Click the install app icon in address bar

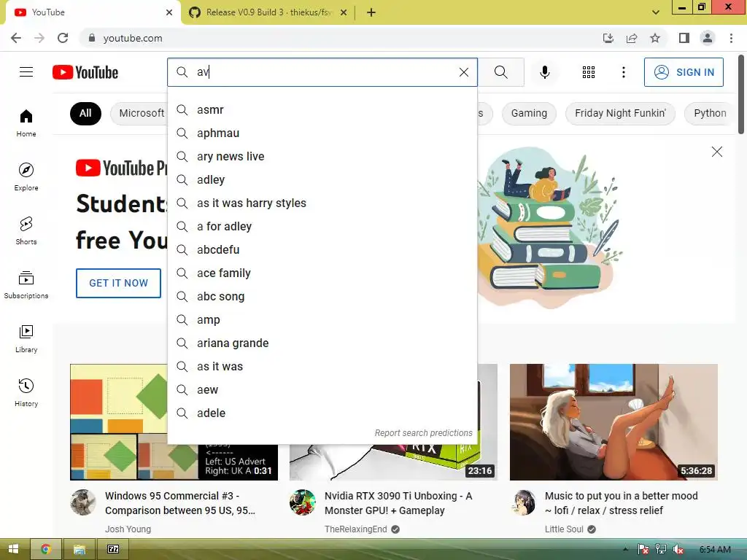click(x=608, y=38)
